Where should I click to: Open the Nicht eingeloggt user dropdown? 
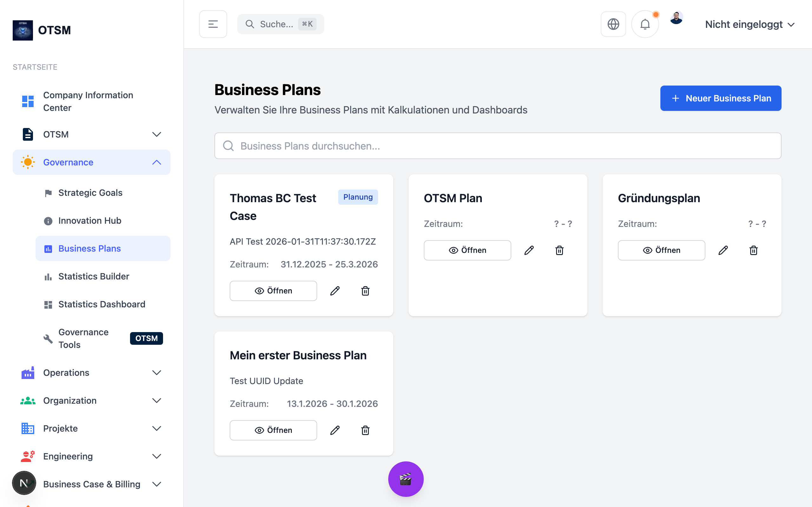750,24
